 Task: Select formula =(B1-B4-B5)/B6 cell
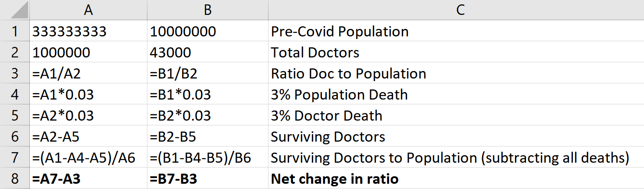pyautogui.click(x=208, y=157)
